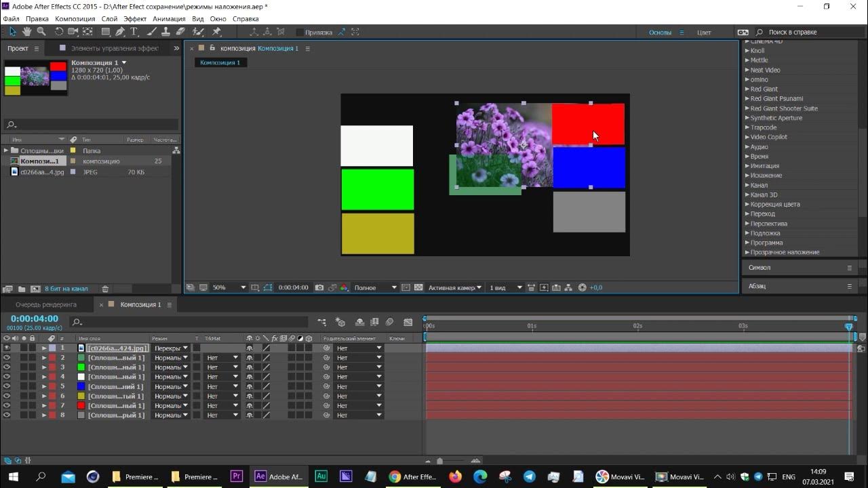Toggle transparency grid in viewer
Viewport: 868px width, 488px height.
(x=418, y=287)
